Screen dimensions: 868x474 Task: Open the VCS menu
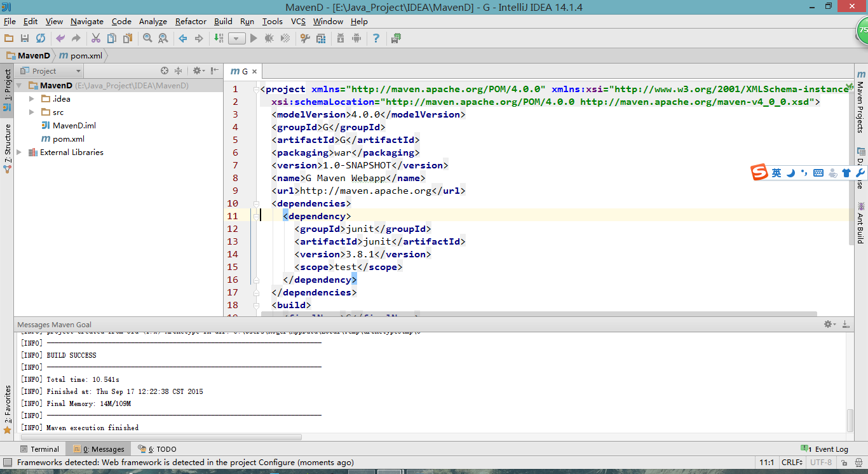point(298,21)
